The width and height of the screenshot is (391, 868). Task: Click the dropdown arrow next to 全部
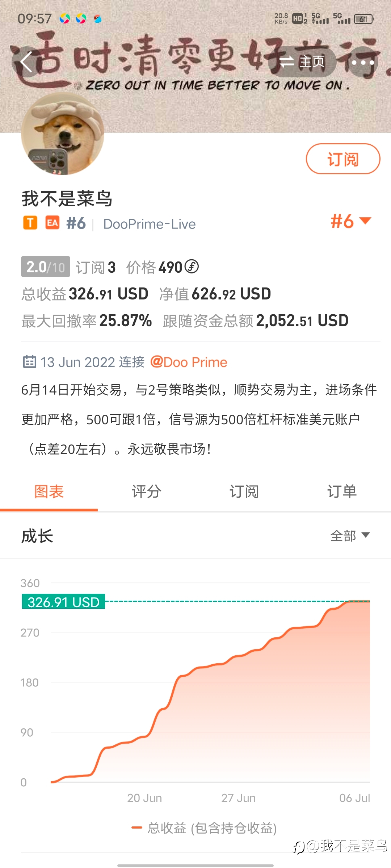click(366, 535)
